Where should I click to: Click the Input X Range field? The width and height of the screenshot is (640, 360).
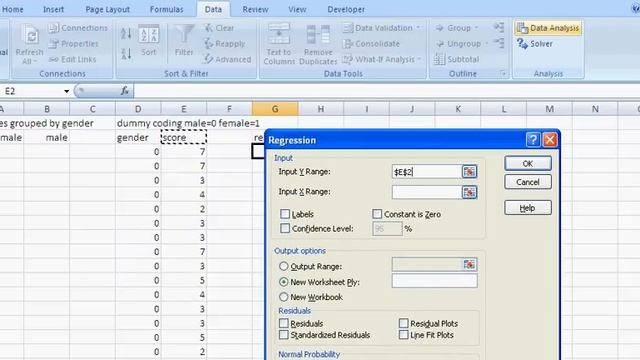pyautogui.click(x=427, y=192)
